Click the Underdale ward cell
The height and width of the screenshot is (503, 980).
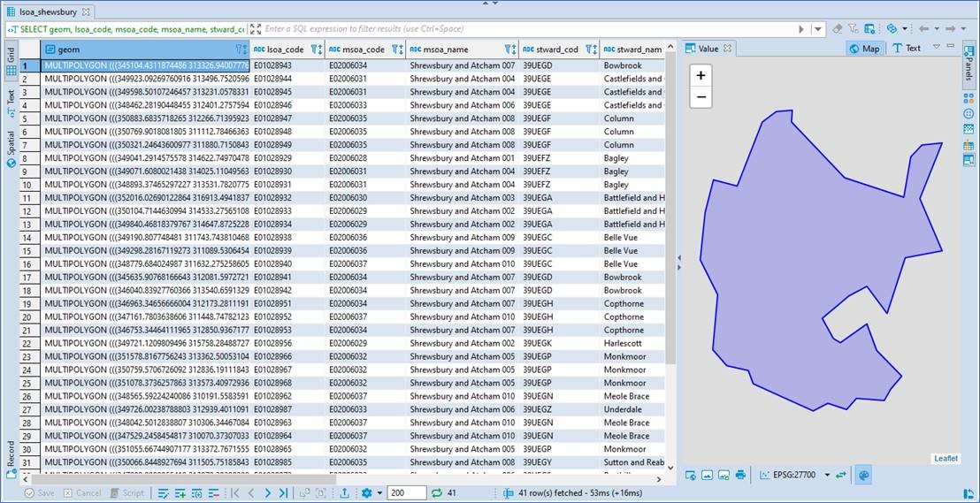click(633, 409)
